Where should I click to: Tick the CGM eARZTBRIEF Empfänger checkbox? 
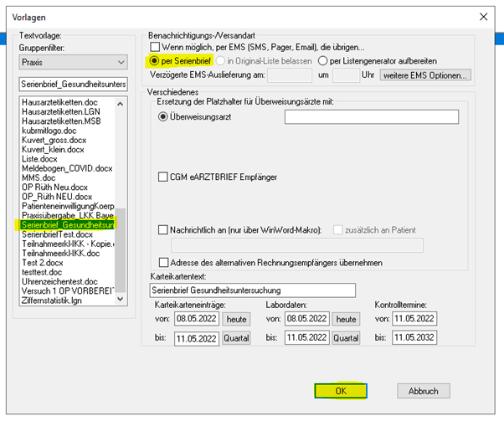click(x=164, y=177)
